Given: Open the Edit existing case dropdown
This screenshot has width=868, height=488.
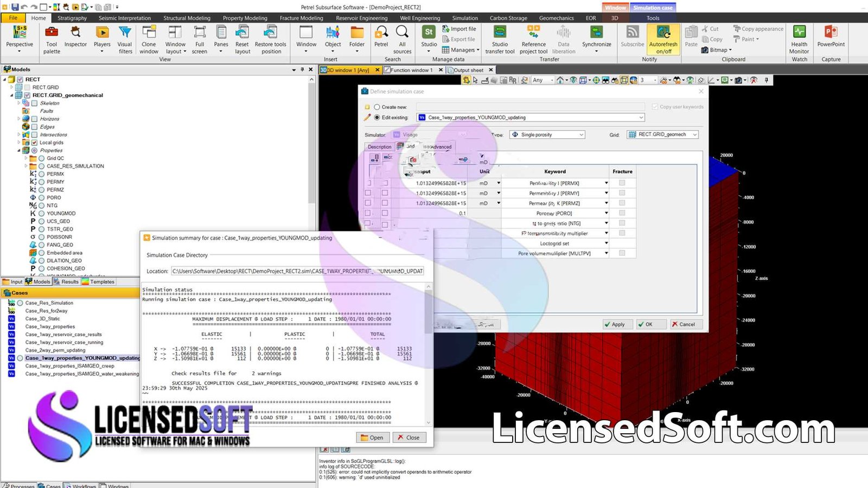Looking at the screenshot, I should (641, 117).
